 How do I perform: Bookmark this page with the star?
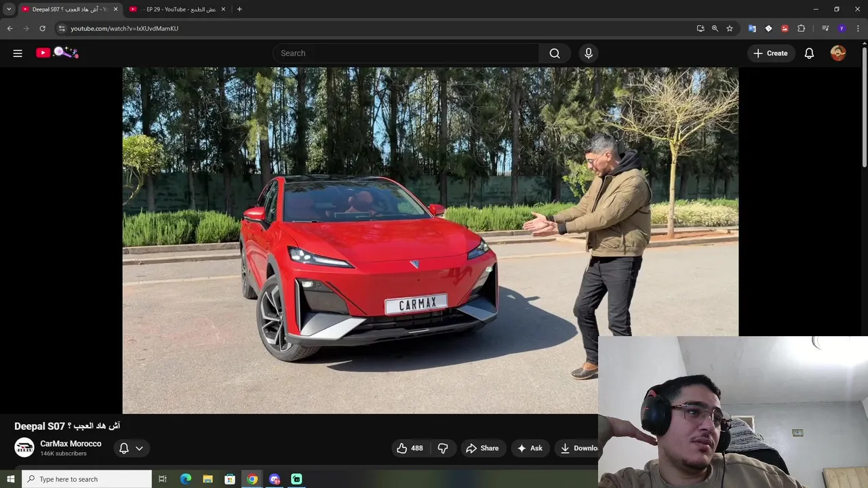(x=730, y=28)
